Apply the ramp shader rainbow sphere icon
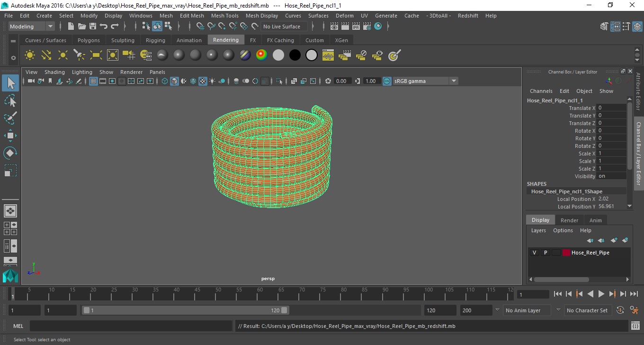This screenshot has width=644, height=345. coord(261,55)
